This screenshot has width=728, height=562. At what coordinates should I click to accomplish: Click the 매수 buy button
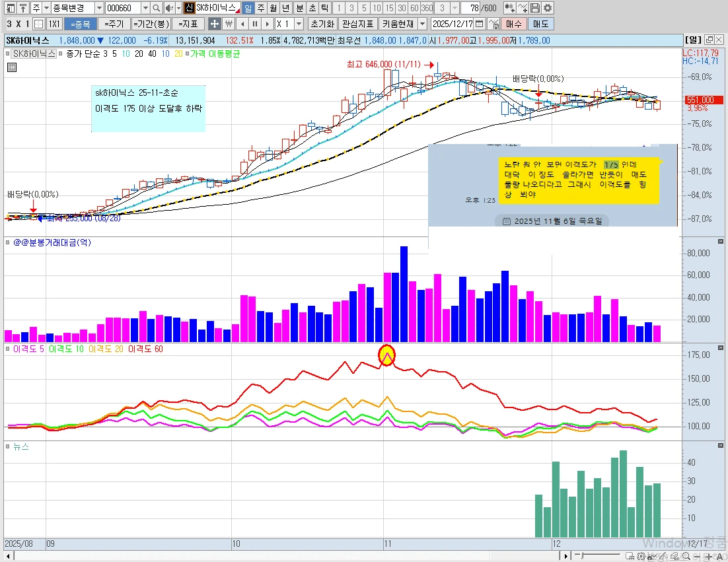click(x=514, y=24)
